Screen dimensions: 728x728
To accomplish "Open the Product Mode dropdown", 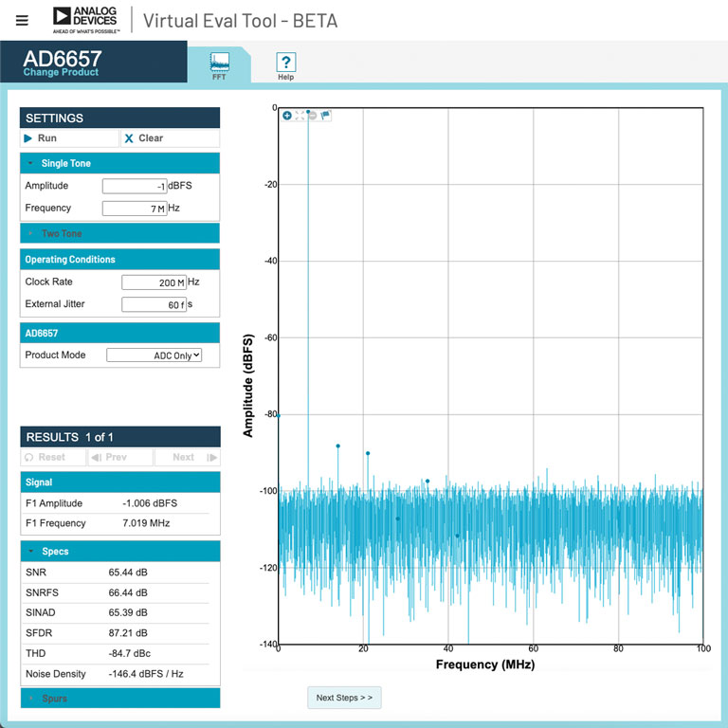I will coord(155,355).
